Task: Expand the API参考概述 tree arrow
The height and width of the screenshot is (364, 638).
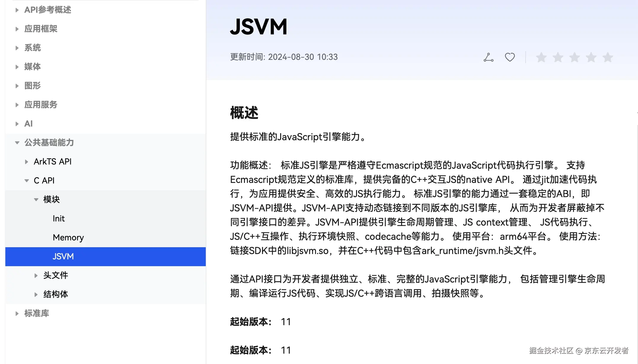Action: tap(17, 10)
